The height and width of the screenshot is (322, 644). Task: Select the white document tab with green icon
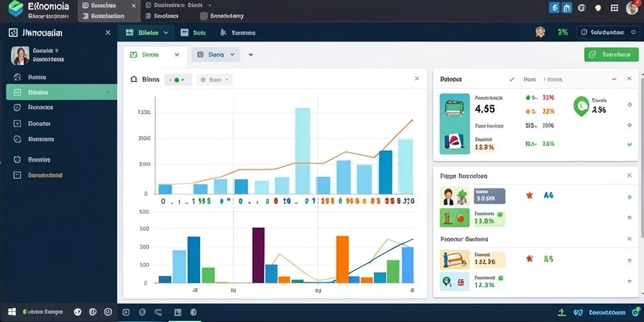[x=155, y=55]
